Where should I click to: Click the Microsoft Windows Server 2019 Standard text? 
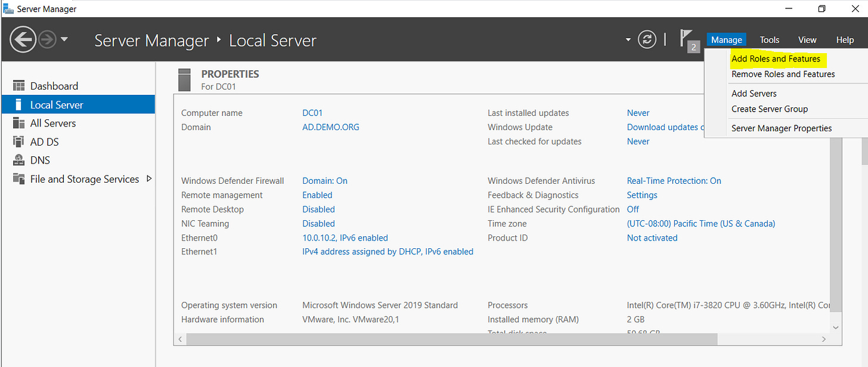[380, 305]
